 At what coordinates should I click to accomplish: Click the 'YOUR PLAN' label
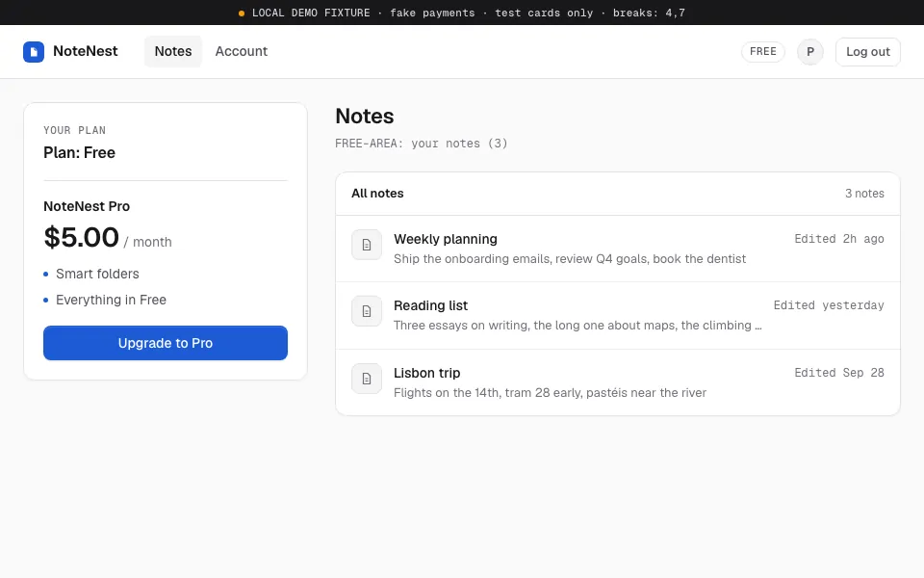[75, 130]
